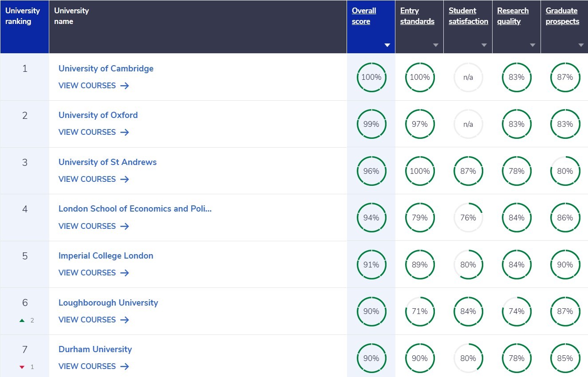View courses for St Andrews
This screenshot has height=377, width=588.
(94, 179)
